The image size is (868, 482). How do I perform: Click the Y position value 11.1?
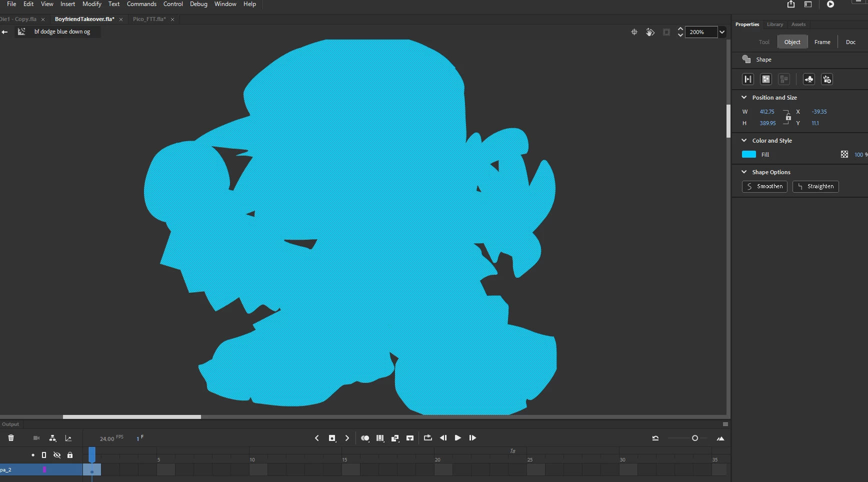click(x=815, y=123)
